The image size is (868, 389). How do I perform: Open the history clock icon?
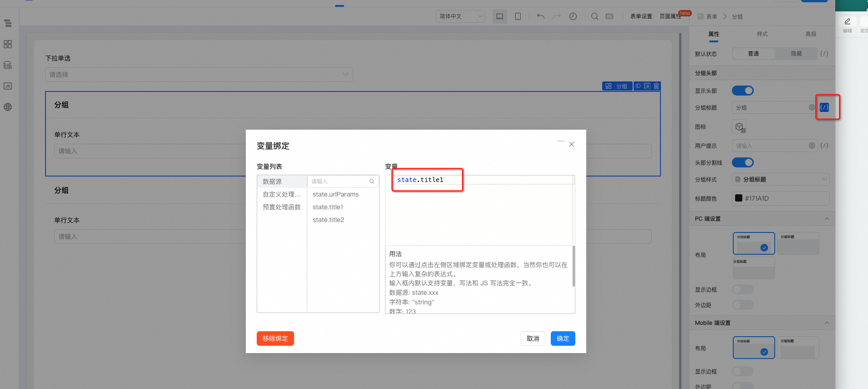(573, 16)
